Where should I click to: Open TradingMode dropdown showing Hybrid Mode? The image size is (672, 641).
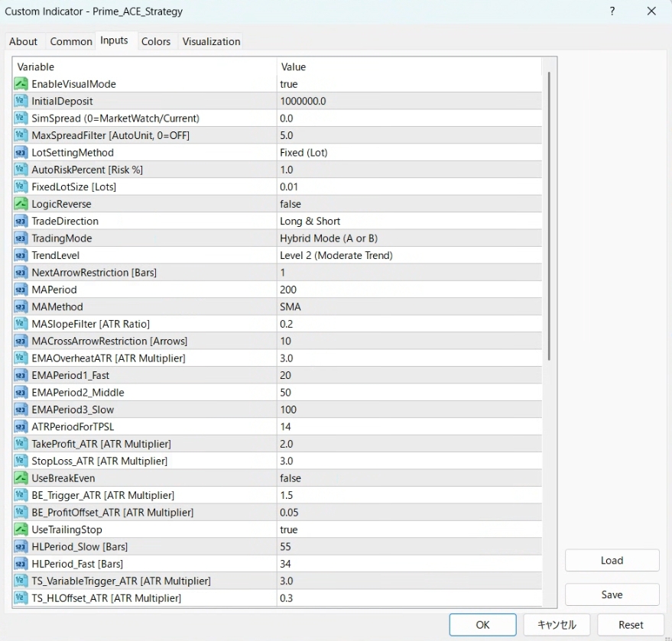pos(409,238)
